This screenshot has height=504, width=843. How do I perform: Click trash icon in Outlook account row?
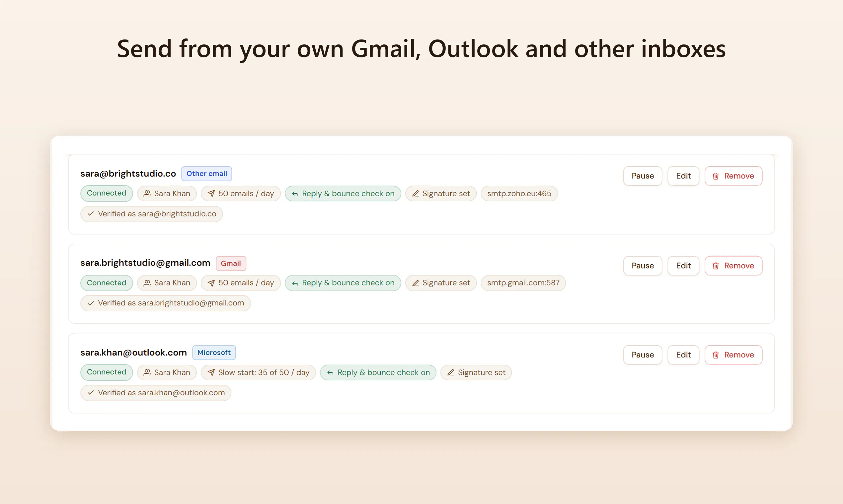[x=716, y=355]
